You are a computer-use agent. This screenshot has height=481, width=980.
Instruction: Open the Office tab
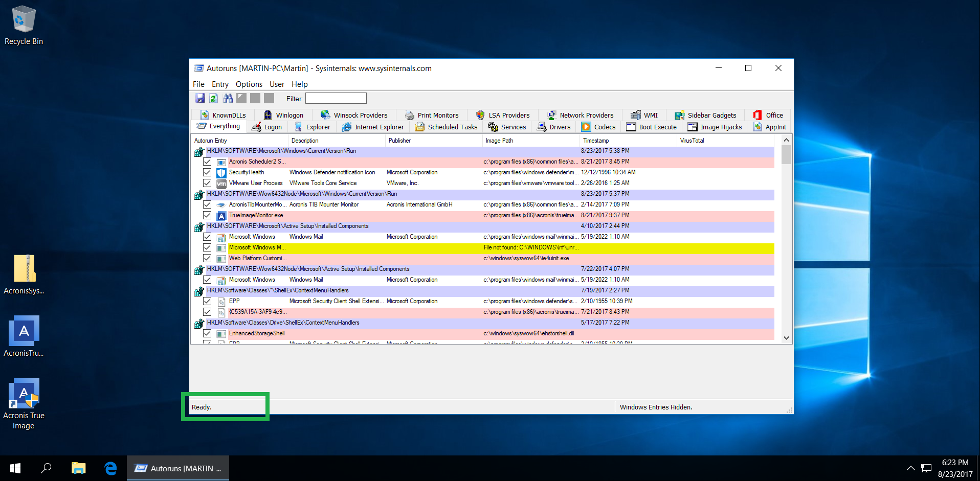(768, 115)
